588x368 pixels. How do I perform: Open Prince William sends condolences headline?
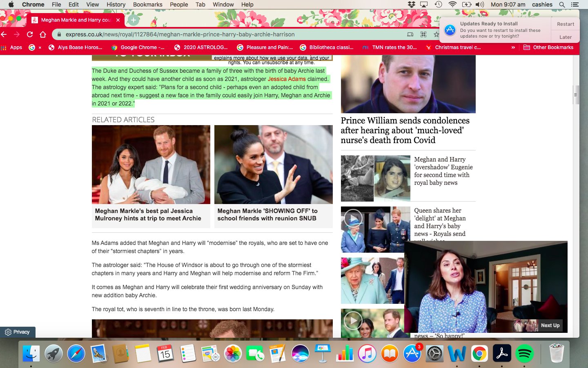click(x=405, y=130)
